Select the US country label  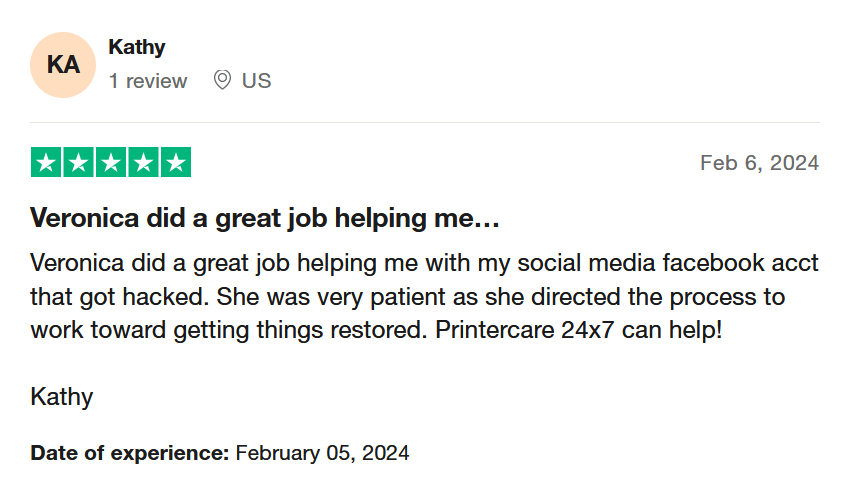tap(256, 81)
